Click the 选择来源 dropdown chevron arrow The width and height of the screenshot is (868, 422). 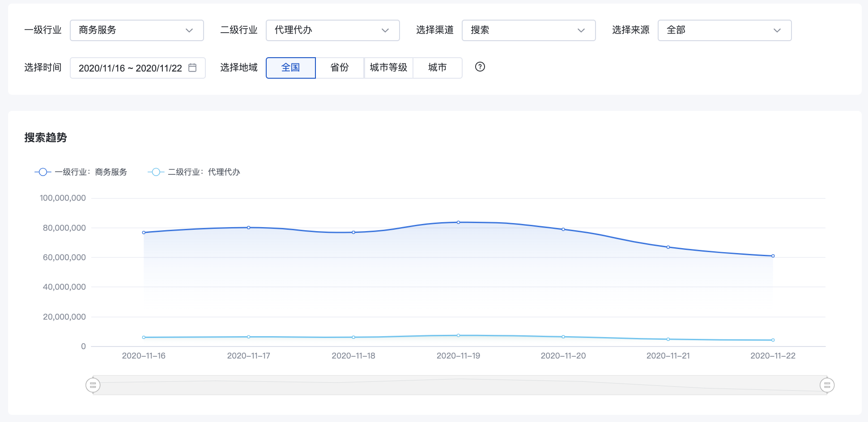(x=777, y=30)
